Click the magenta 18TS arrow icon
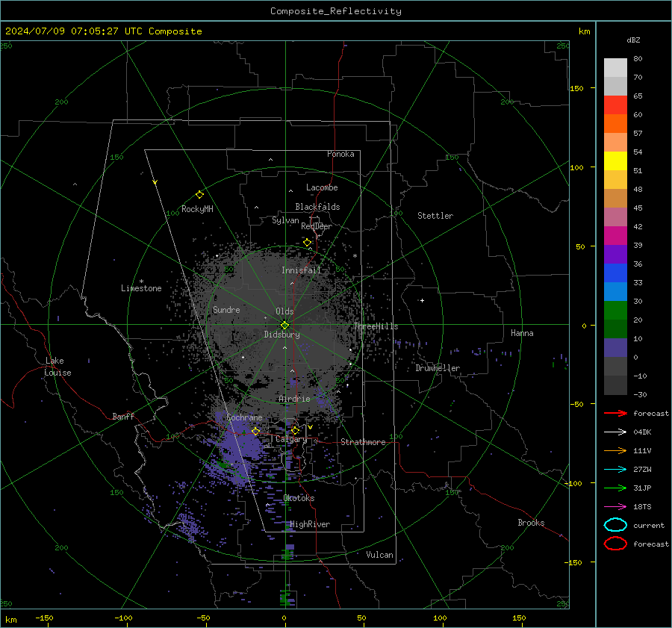The height and width of the screenshot is (628, 672). coord(615,507)
